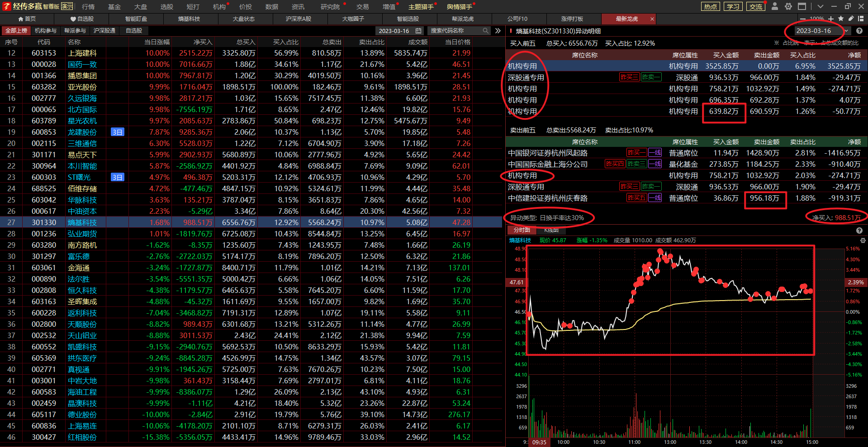This screenshot has height=447, width=868.
Task: Expand panel with double-arrow icon
Action: [498, 31]
